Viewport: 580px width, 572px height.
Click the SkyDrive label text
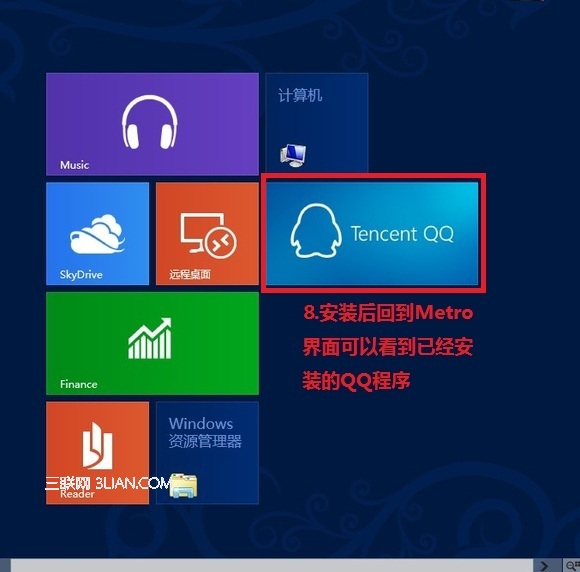pos(81,275)
